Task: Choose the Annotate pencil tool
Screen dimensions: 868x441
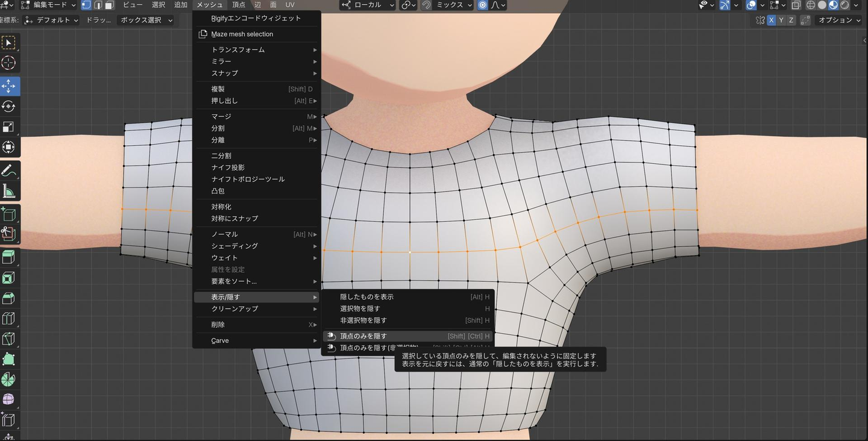Action: [8, 170]
